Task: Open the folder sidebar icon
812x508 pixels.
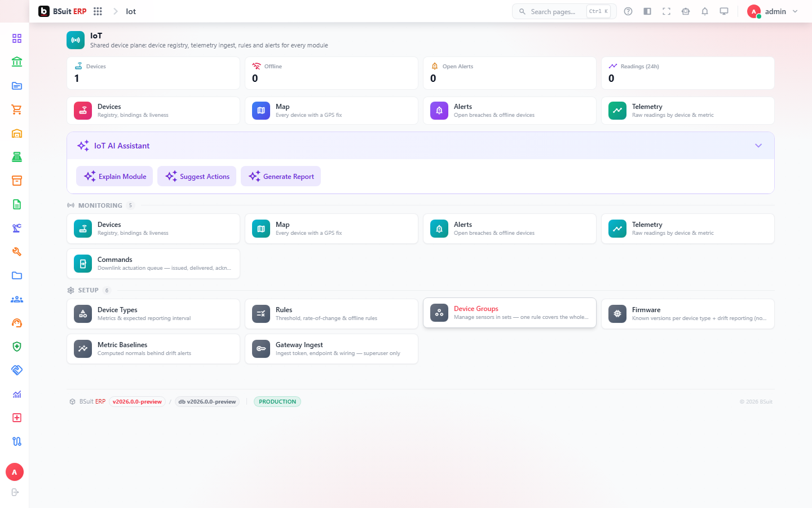Action: [x=17, y=275]
